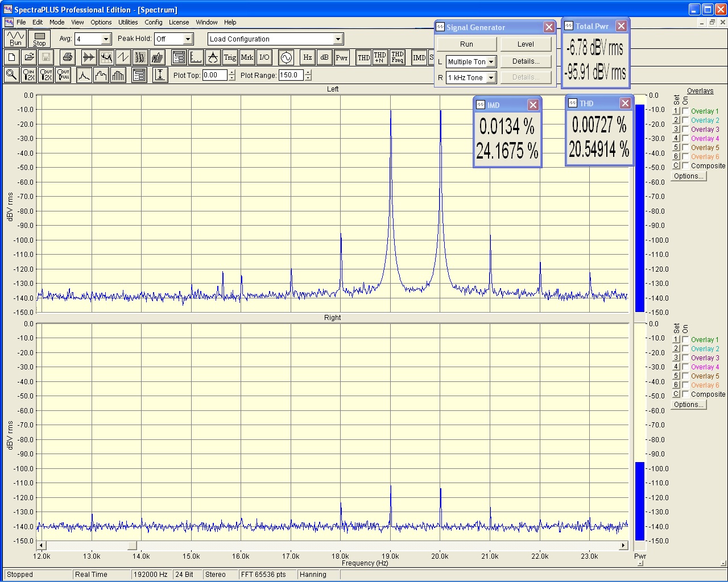Open the View menu
This screenshot has height=582, width=728.
click(77, 22)
